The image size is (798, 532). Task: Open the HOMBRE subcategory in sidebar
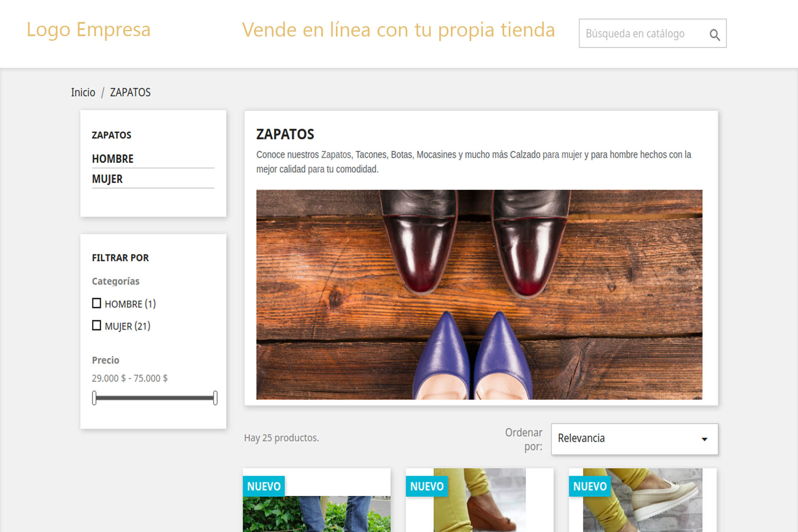coord(113,159)
